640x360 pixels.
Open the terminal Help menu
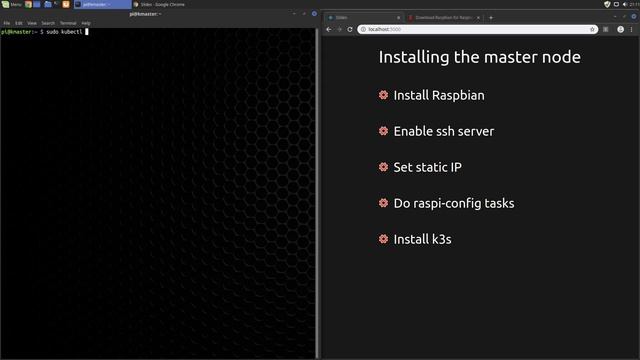click(86, 23)
